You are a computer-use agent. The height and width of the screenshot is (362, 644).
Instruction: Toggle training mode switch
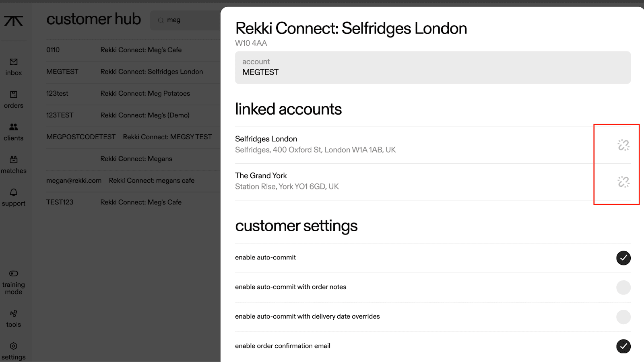tap(14, 274)
